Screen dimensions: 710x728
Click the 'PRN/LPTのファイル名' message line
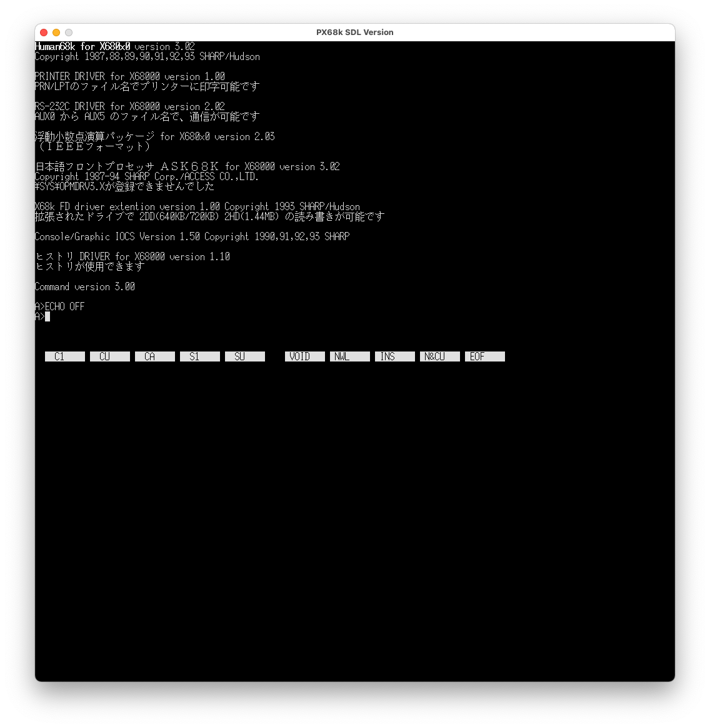[147, 86]
